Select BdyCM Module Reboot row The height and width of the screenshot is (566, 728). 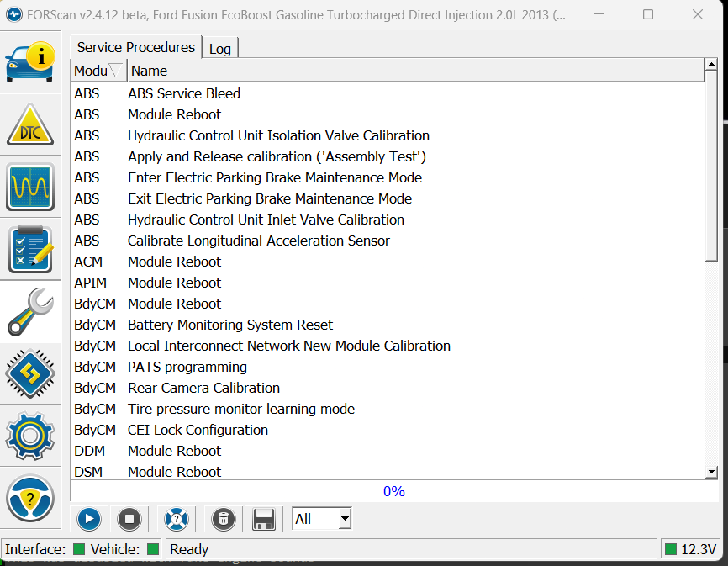388,304
